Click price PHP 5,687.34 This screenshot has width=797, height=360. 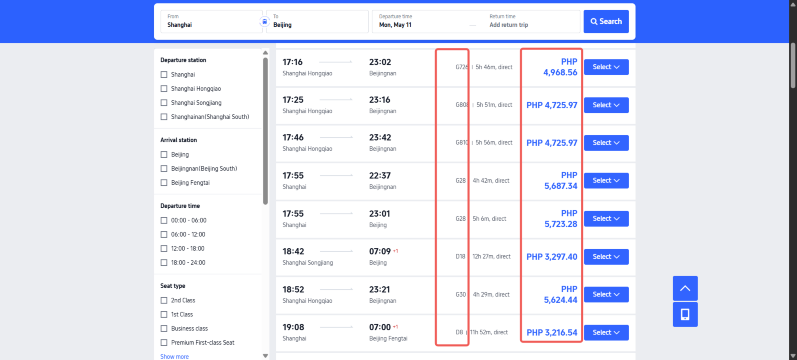(560, 181)
